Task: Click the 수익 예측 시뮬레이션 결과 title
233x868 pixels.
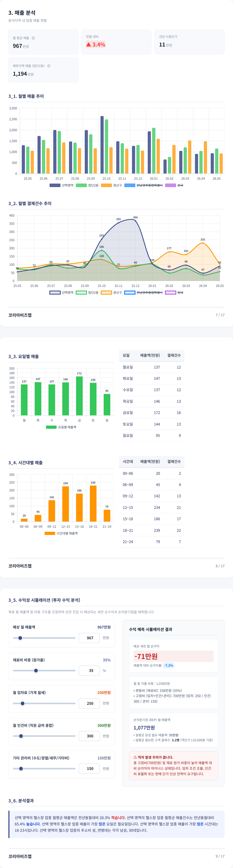Action: coord(151,629)
